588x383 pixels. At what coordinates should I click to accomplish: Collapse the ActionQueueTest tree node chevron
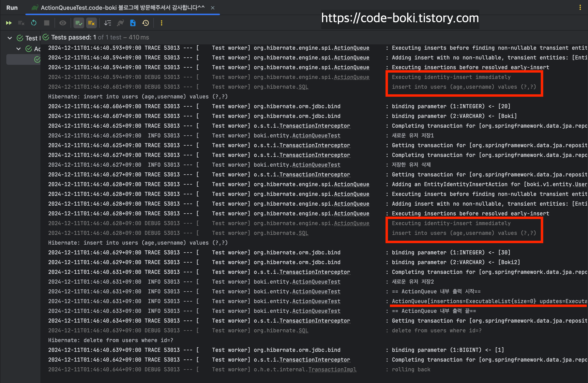click(18, 49)
